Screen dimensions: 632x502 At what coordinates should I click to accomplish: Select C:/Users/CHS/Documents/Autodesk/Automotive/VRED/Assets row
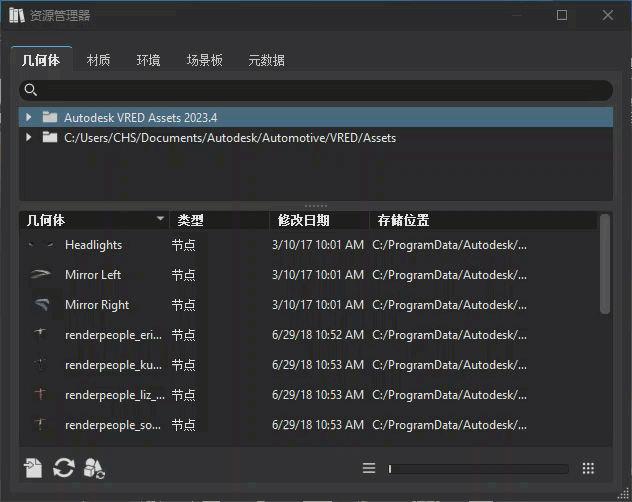tap(316, 137)
